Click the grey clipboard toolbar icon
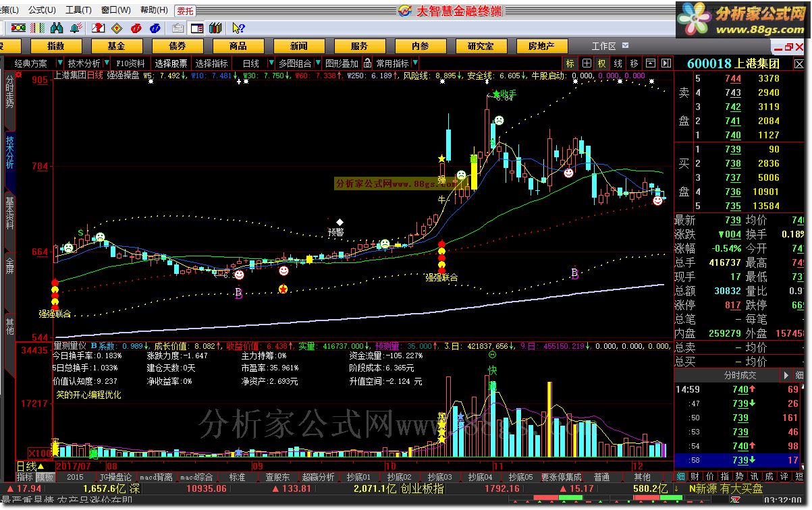Image resolution: width=812 pixels, height=510 pixels. (x=178, y=28)
